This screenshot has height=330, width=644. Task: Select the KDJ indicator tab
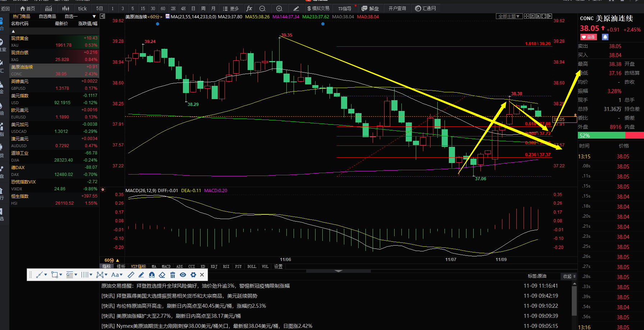[214, 266]
